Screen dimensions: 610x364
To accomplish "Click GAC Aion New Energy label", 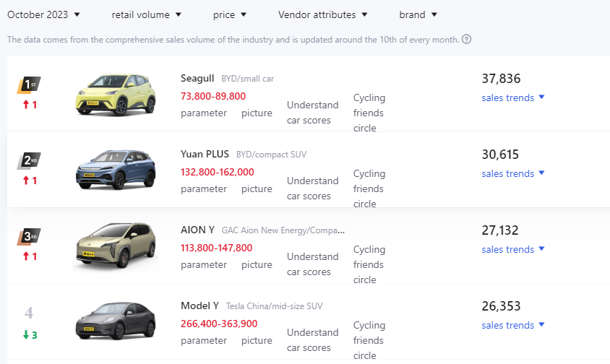I will pyautogui.click(x=283, y=230).
